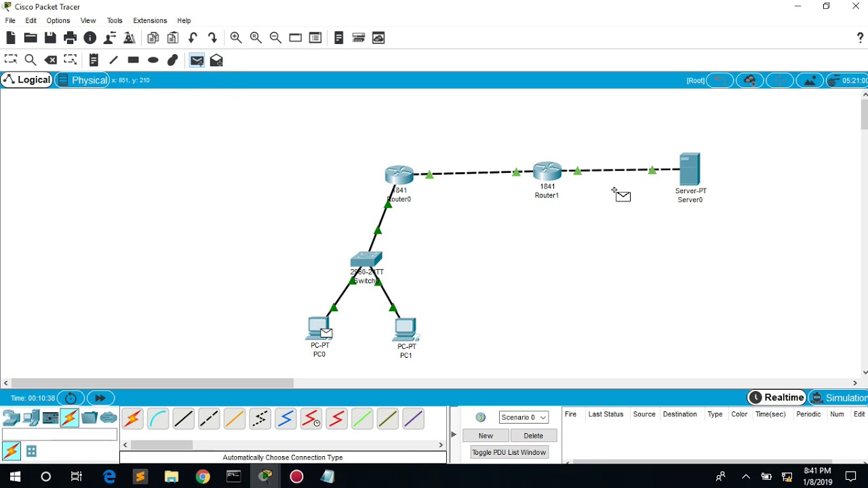The image size is (868, 488).
Task: Click the Paste icon in the toolbar
Action: [173, 38]
